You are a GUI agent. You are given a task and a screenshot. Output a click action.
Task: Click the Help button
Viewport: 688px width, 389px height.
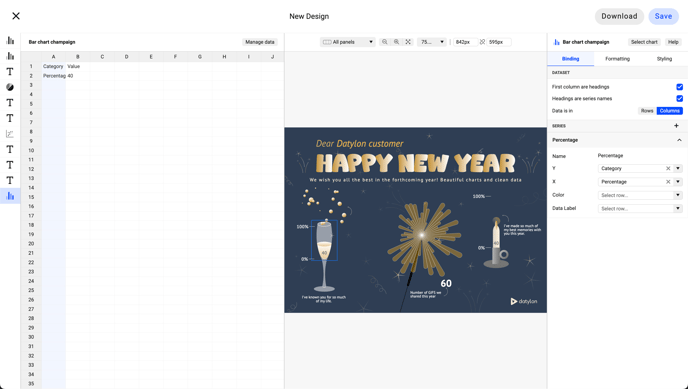pos(673,42)
